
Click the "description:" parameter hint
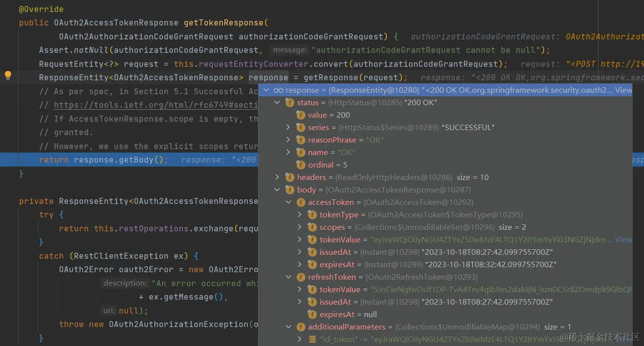(125, 283)
